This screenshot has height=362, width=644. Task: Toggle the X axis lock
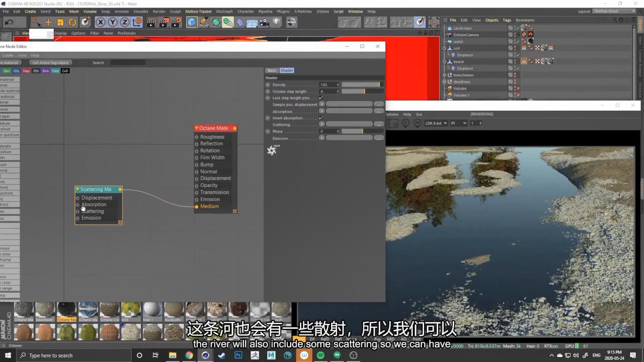(x=101, y=22)
